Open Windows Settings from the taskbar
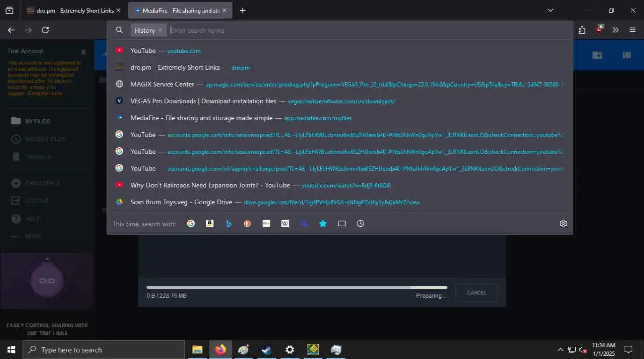The height and width of the screenshot is (359, 644). coord(290,350)
